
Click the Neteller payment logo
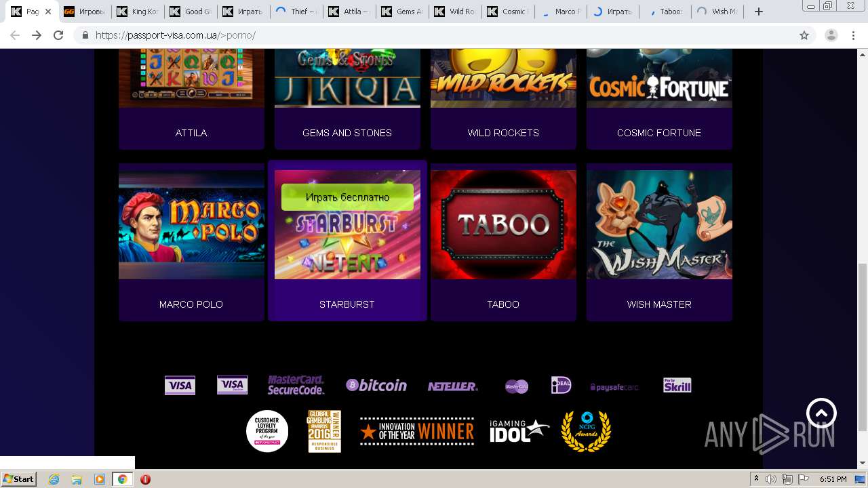click(x=452, y=386)
